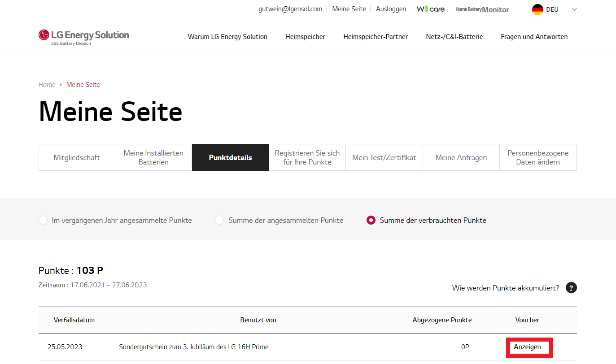Screen dimensions: 616x364
Task: Open 'Warum LG Energy Solution' menu
Action: tap(227, 37)
